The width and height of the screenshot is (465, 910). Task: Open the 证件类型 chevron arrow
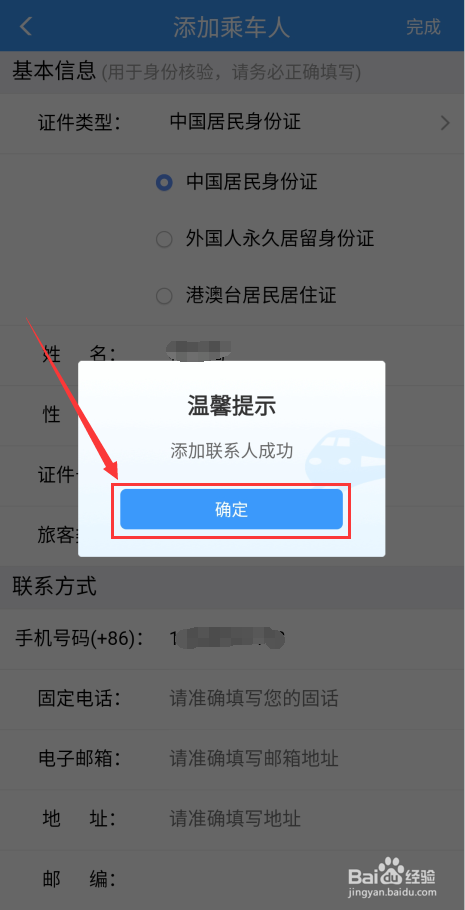(445, 122)
